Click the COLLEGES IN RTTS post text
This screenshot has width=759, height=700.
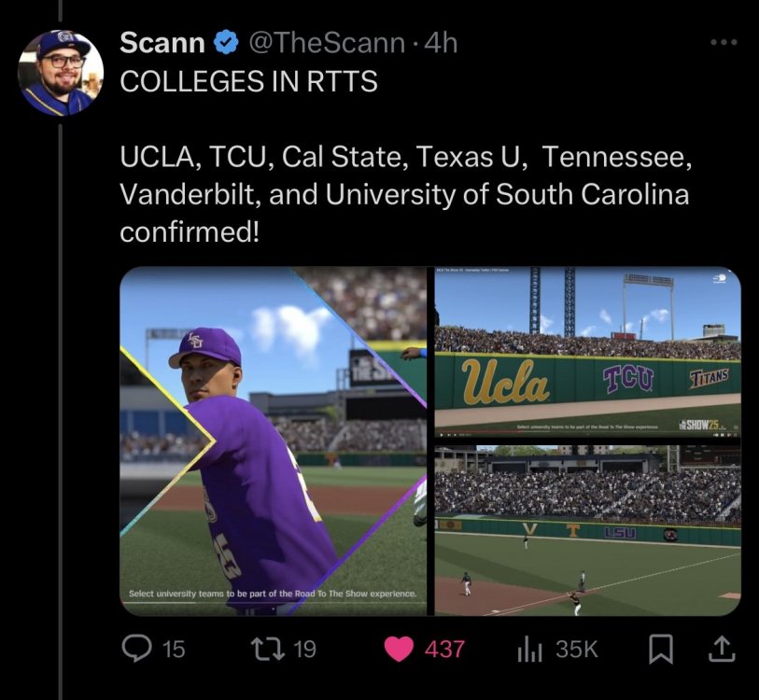point(248,82)
